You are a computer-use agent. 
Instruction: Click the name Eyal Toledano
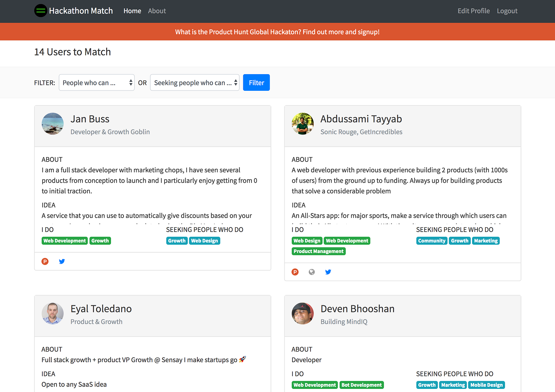tap(101, 309)
